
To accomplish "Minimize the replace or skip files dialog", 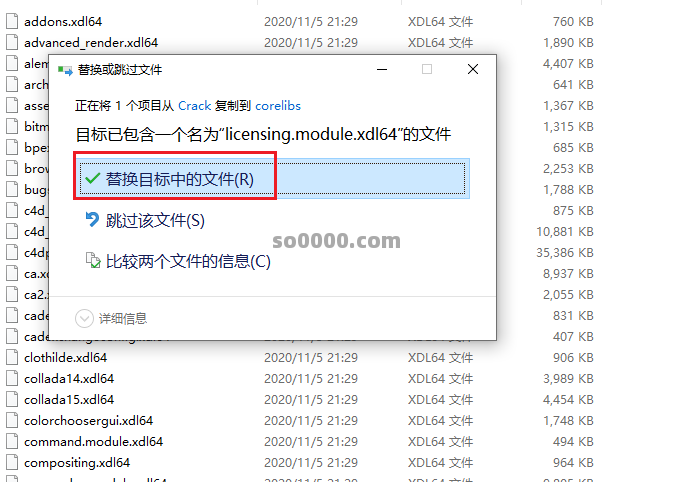I will (x=382, y=69).
